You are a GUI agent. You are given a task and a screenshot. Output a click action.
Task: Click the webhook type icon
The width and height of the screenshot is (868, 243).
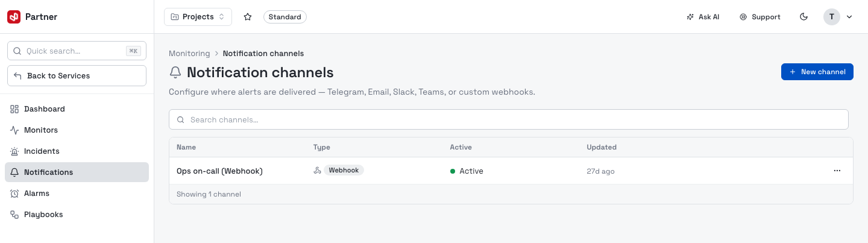(x=318, y=171)
